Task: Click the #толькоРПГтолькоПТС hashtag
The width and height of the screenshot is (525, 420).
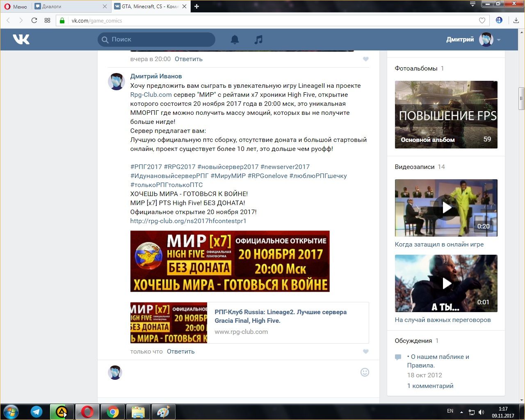Action: point(167,185)
